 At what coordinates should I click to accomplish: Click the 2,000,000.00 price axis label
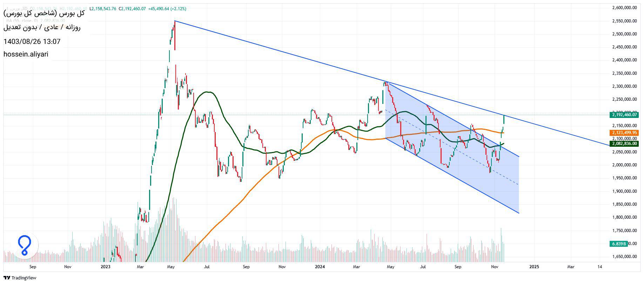pos(624,165)
